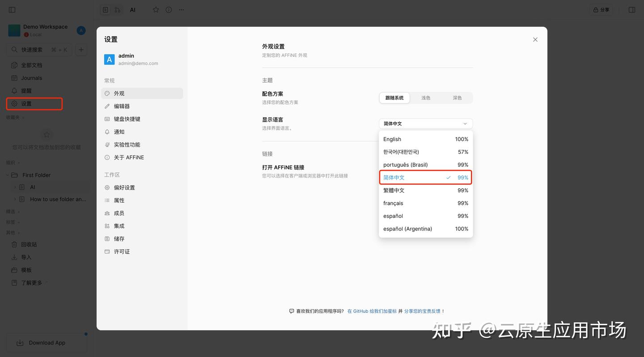Click the plus icon to create new doc
The image size is (644, 357).
point(81,50)
